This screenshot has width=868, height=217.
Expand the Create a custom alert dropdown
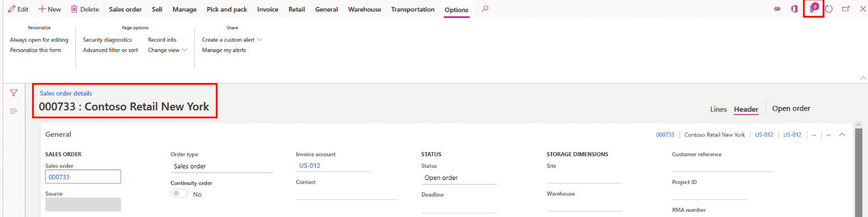point(259,40)
